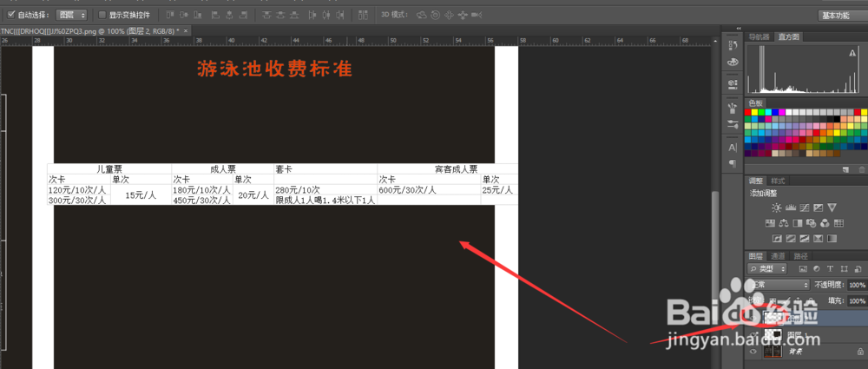Add a Selective Color adjustment

pyautogui.click(x=819, y=238)
